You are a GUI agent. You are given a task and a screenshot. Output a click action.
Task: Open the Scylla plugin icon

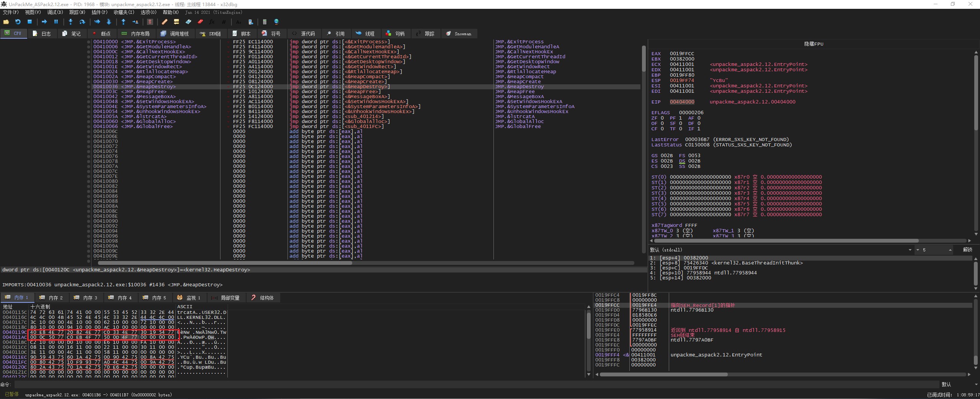coord(150,22)
